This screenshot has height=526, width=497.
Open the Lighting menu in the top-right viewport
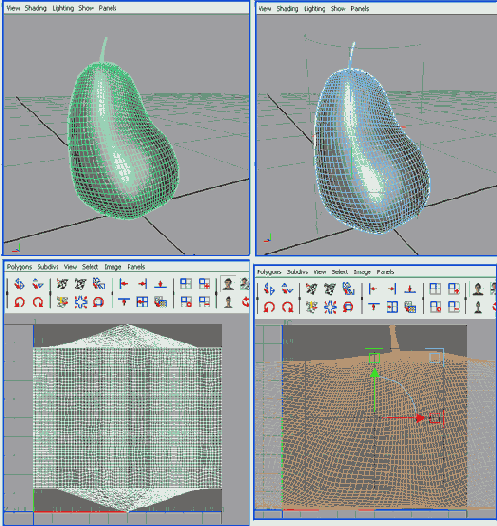point(315,9)
